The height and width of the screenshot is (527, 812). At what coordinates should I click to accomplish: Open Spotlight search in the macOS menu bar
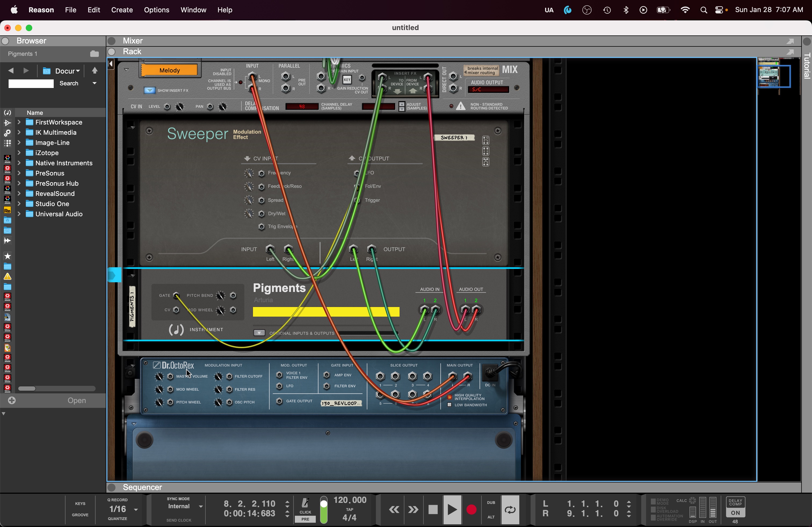pyautogui.click(x=704, y=10)
